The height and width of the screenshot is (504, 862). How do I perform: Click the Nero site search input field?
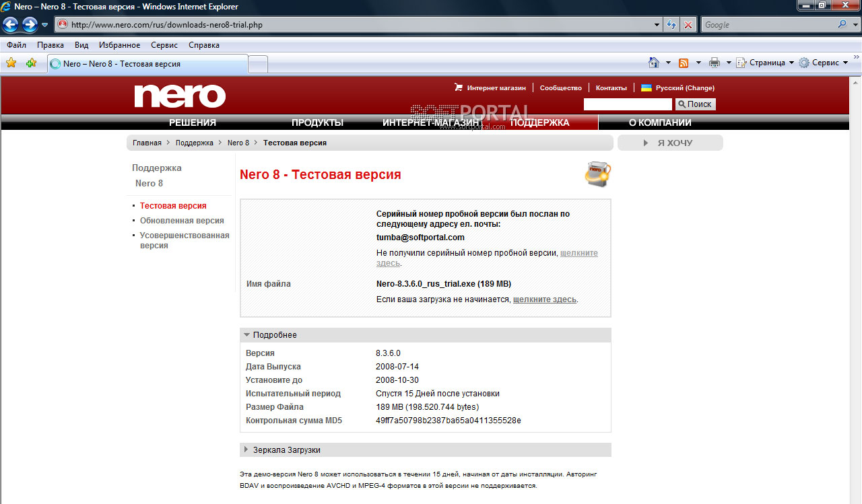tap(628, 104)
